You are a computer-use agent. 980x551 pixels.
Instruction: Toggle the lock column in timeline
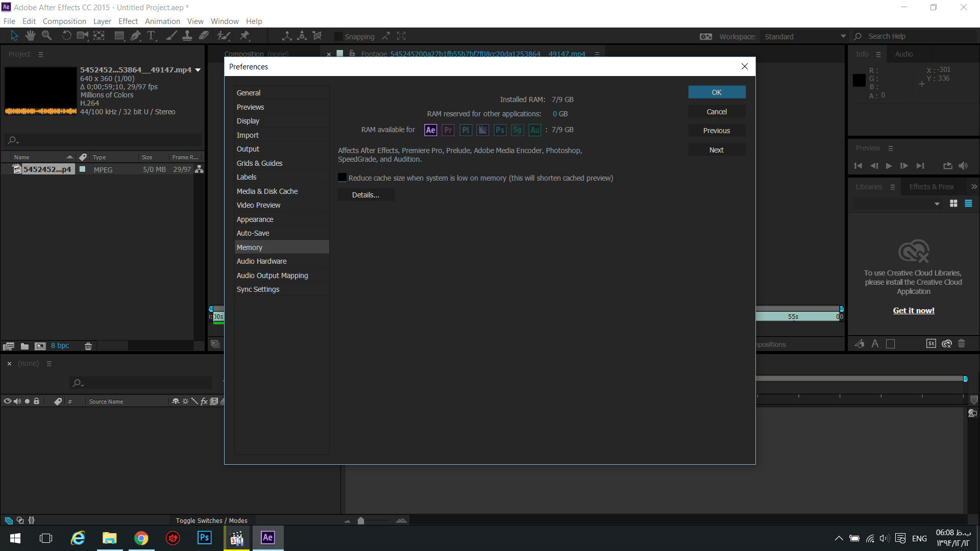[37, 402]
